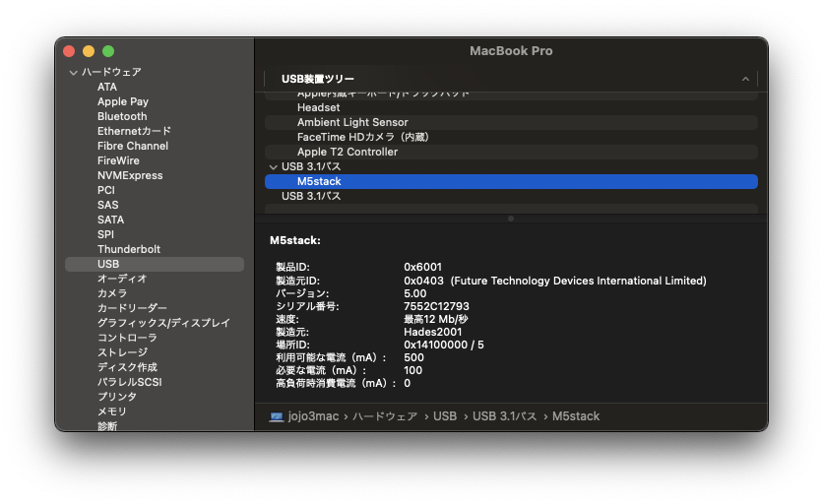Select カードリーダー in the sidebar

(132, 308)
